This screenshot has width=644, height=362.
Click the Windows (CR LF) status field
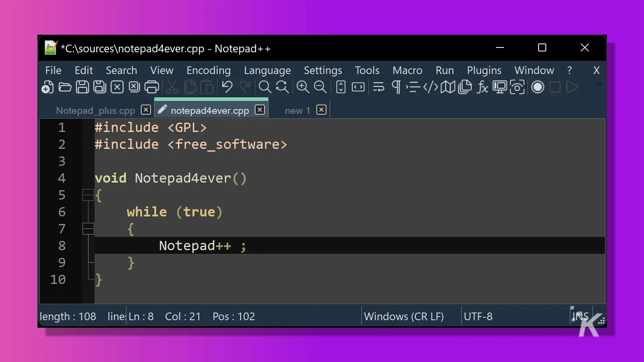coord(404,317)
